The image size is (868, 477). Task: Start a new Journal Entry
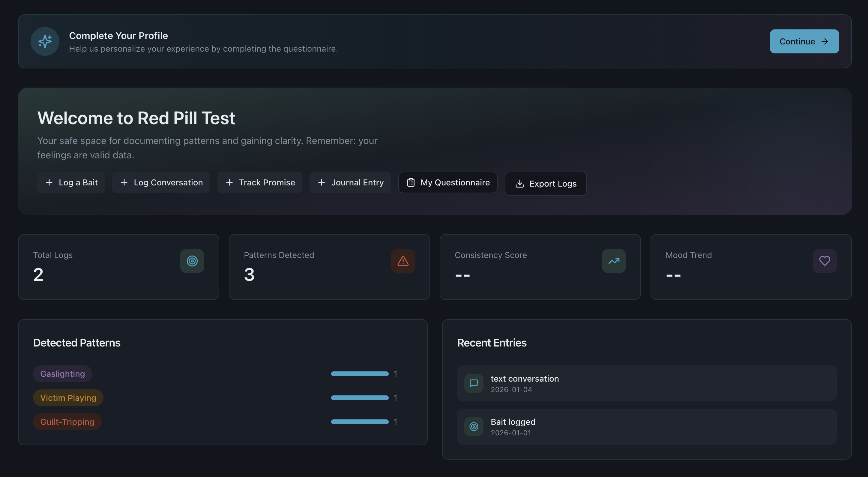tap(350, 182)
